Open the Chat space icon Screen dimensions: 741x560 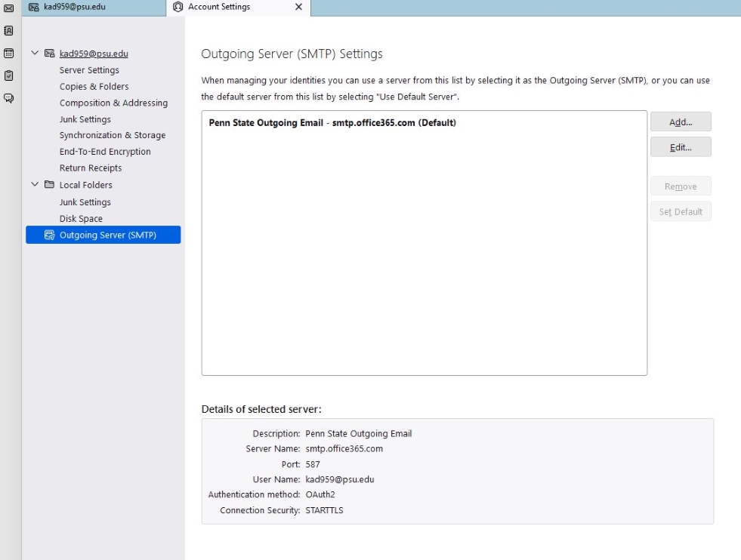tap(8, 98)
